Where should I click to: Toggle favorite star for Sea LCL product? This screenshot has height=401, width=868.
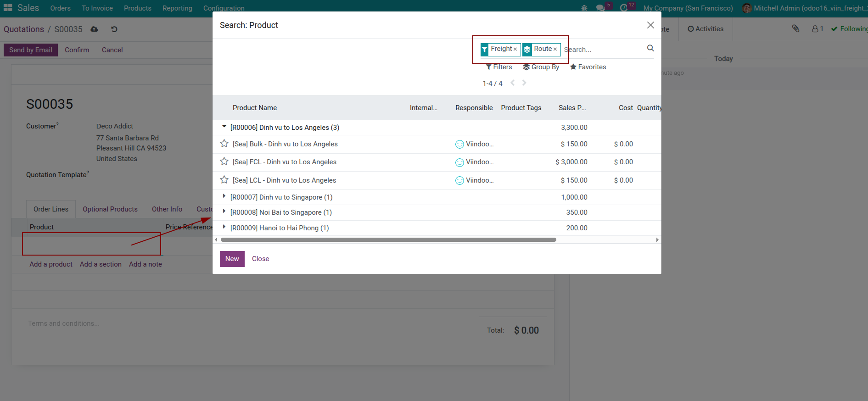pyautogui.click(x=224, y=180)
